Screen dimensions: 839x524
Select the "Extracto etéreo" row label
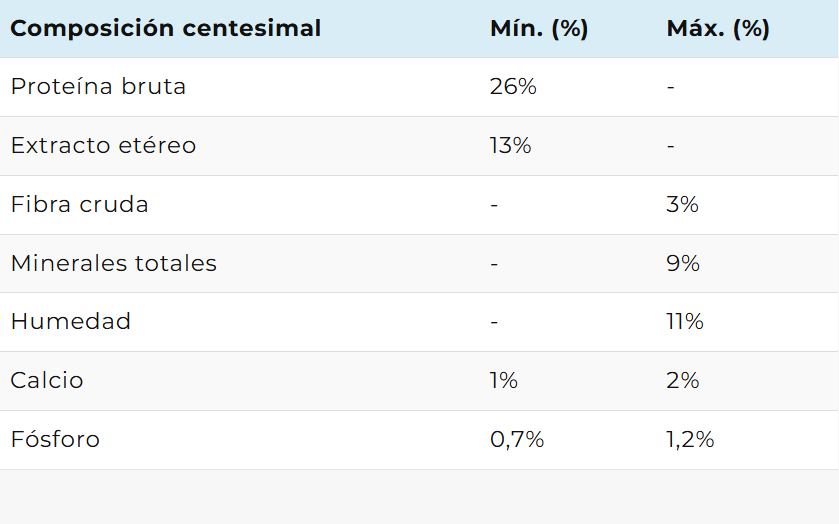pyautogui.click(x=103, y=146)
